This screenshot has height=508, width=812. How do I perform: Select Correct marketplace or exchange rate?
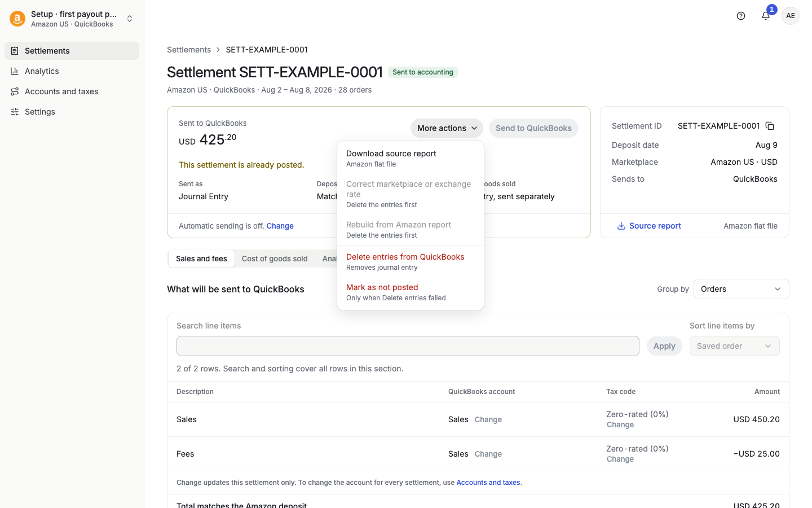pyautogui.click(x=411, y=194)
